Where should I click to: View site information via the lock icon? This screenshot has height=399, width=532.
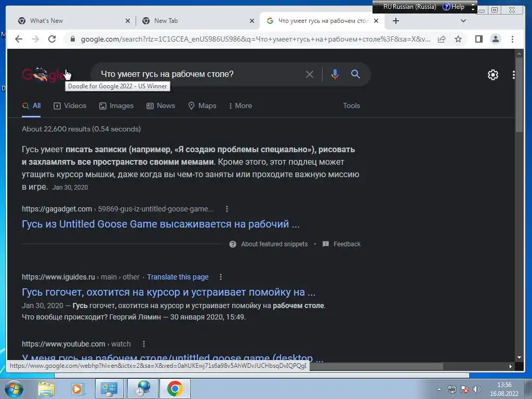72,39
